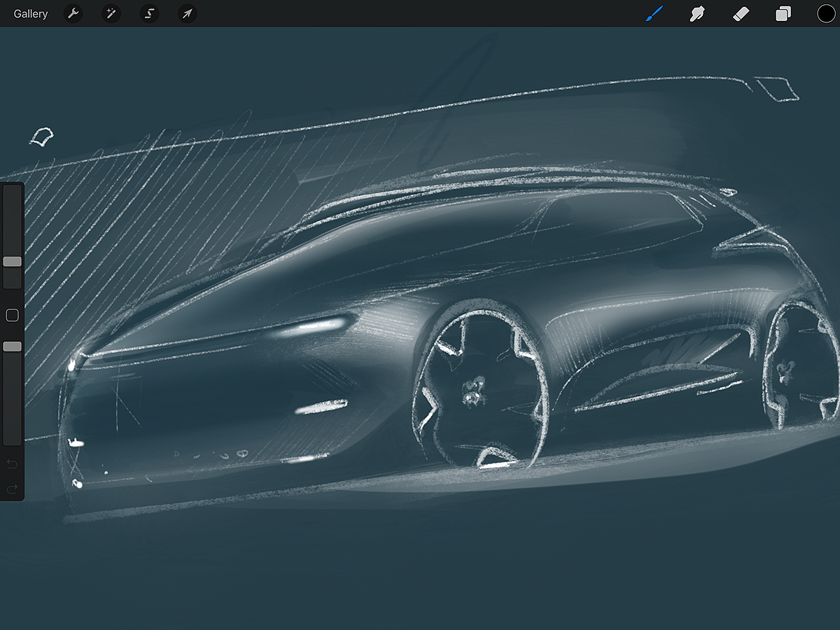This screenshot has width=840, height=630.
Task: Redo the stroke with redo arrow
Action: pyautogui.click(x=12, y=489)
